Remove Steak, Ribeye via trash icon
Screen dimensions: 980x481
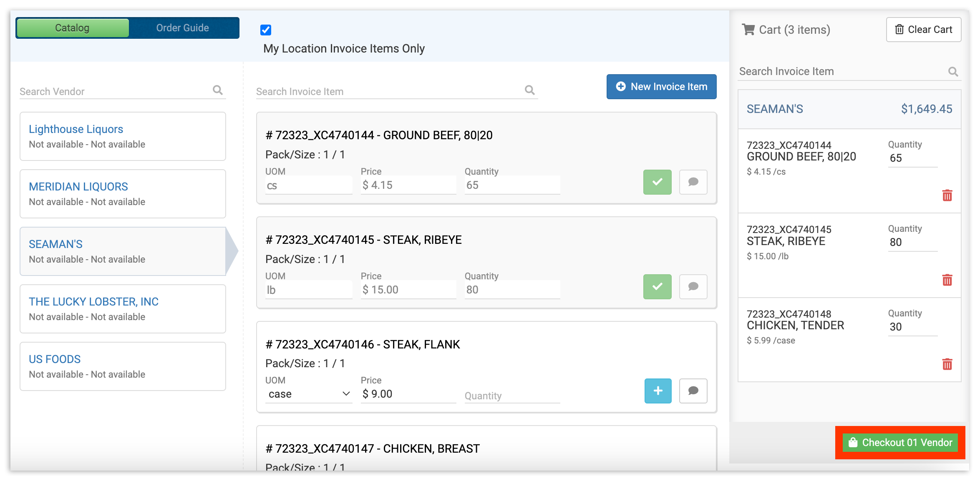click(947, 280)
